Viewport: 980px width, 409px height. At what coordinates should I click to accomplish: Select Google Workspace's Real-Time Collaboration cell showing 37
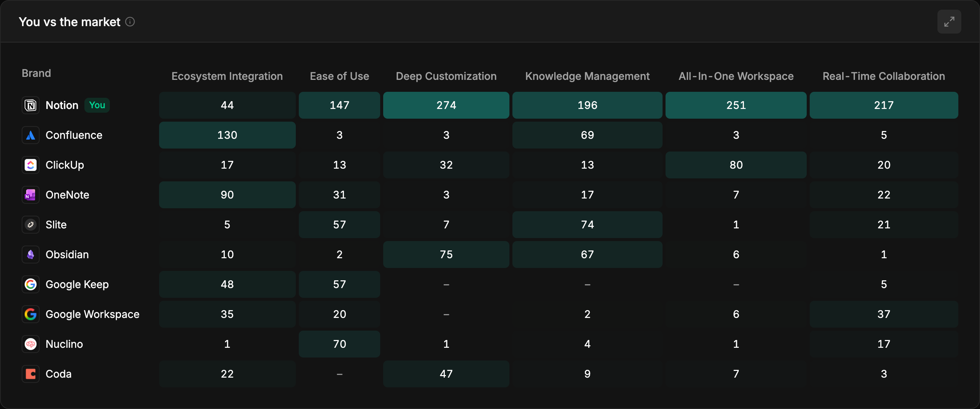pyautogui.click(x=884, y=314)
